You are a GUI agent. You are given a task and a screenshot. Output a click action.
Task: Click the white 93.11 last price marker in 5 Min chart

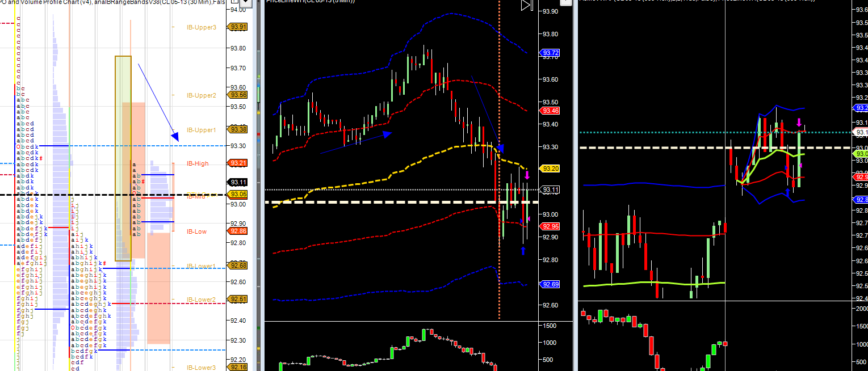550,189
